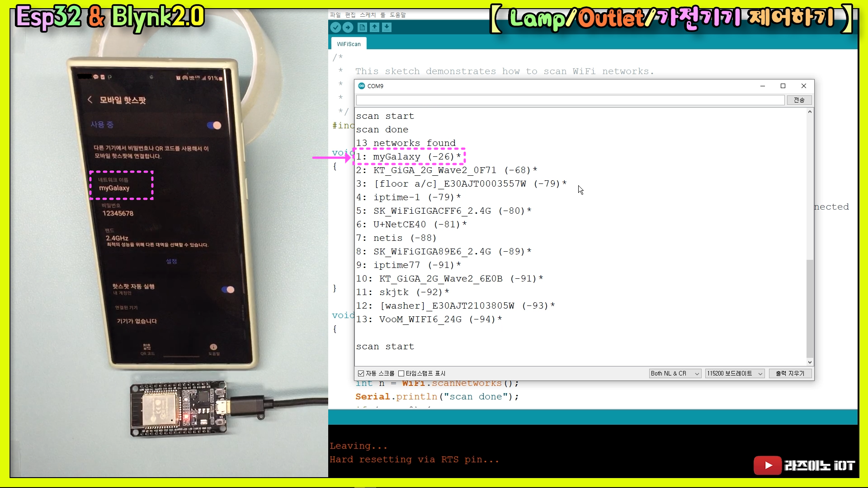
Task: Toggle the 사용 중 hotspot switch
Action: pyautogui.click(x=214, y=125)
